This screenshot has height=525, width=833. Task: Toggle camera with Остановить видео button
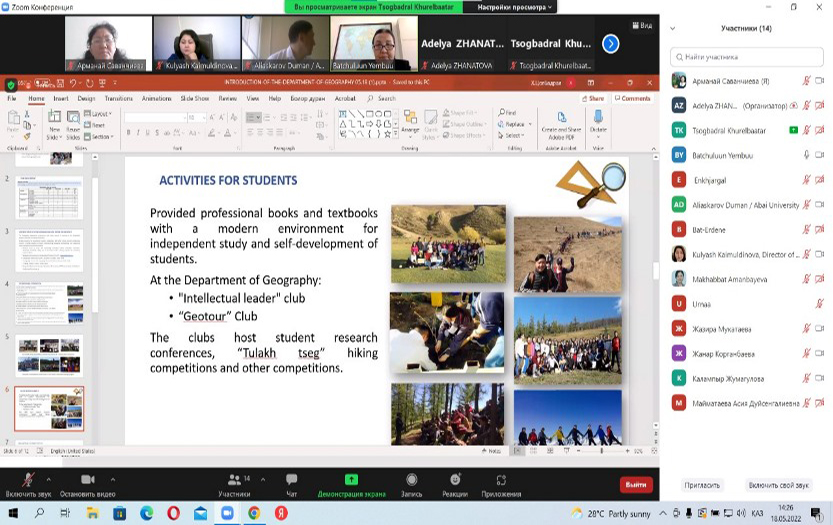pyautogui.click(x=86, y=480)
